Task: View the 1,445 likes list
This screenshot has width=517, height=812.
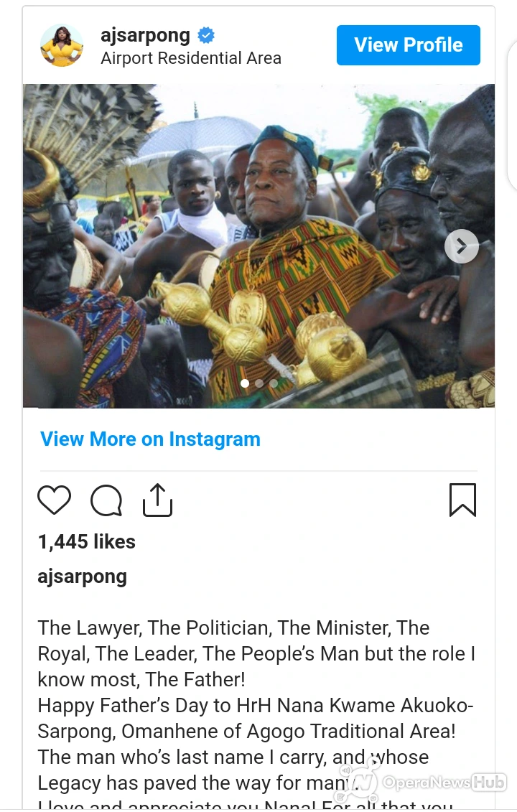Action: point(86,541)
